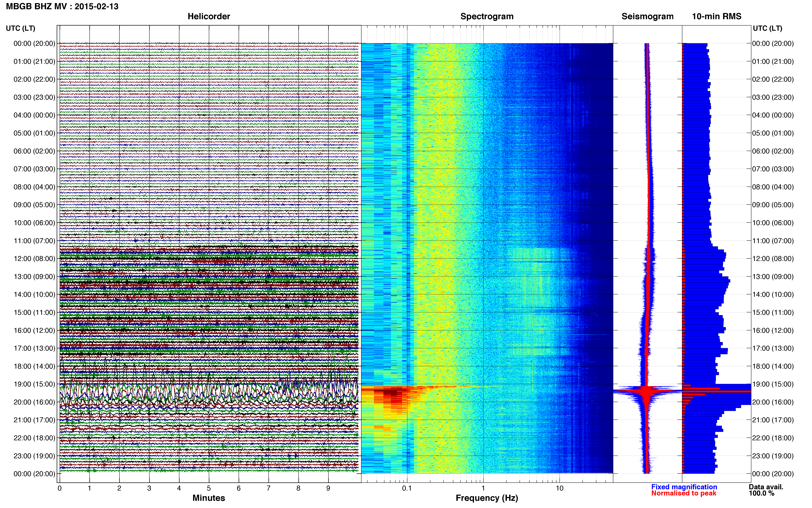Click the right 'UTC (LT)' axis label
The width and height of the screenshot is (812, 508).
tap(767, 28)
